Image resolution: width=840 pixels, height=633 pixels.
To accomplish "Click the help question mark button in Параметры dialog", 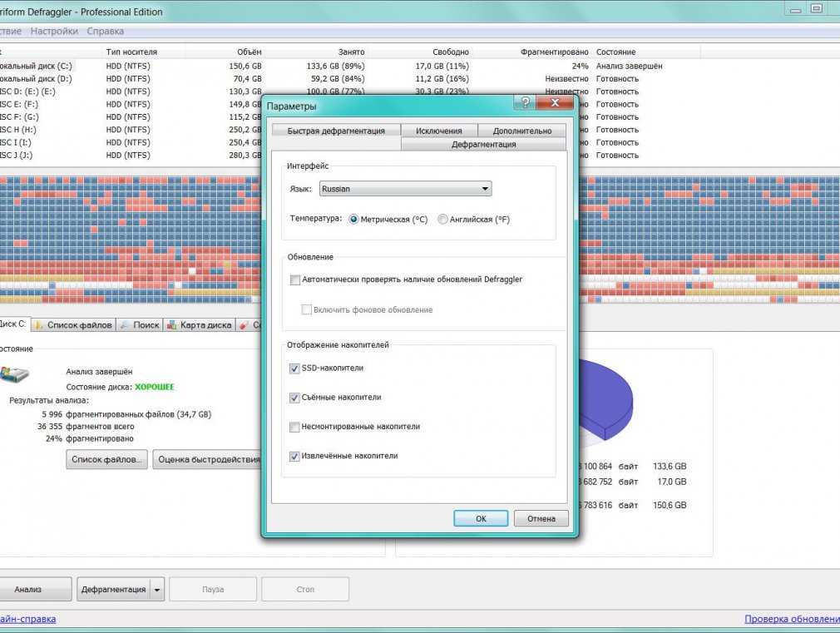I will [x=525, y=102].
